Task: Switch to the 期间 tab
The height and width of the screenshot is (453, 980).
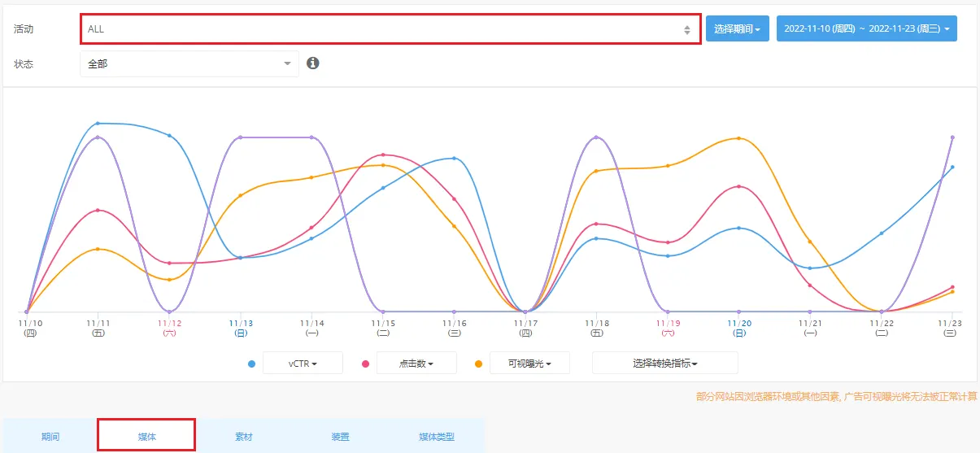Action: tap(50, 437)
